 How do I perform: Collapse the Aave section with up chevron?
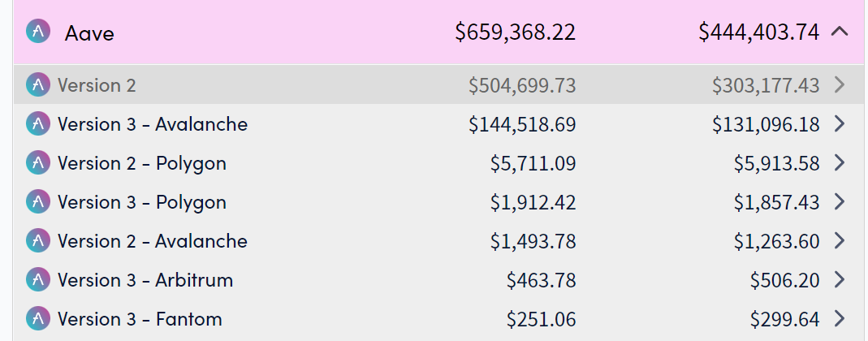click(840, 32)
